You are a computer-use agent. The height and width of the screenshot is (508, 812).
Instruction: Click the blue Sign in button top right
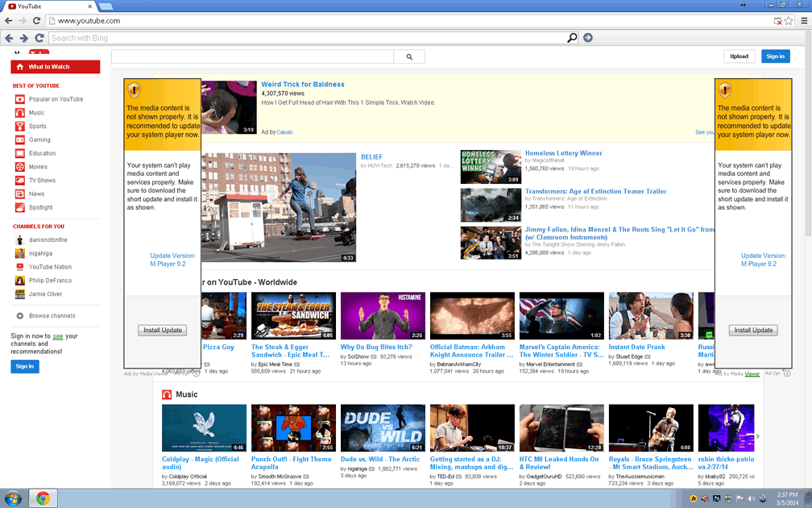pyautogui.click(x=775, y=56)
